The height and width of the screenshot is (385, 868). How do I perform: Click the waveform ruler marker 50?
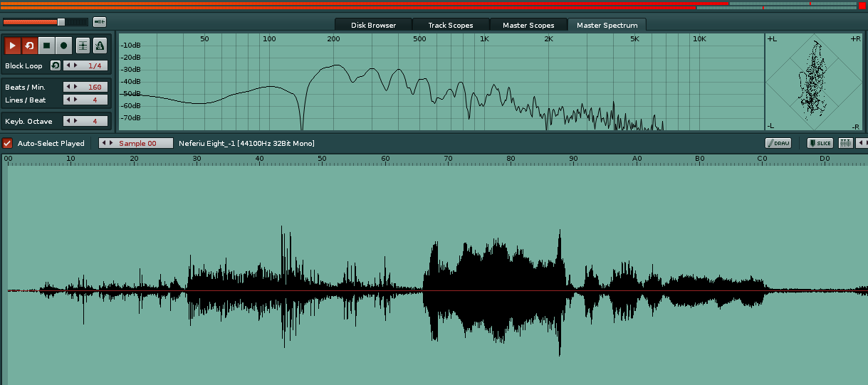[x=322, y=158]
